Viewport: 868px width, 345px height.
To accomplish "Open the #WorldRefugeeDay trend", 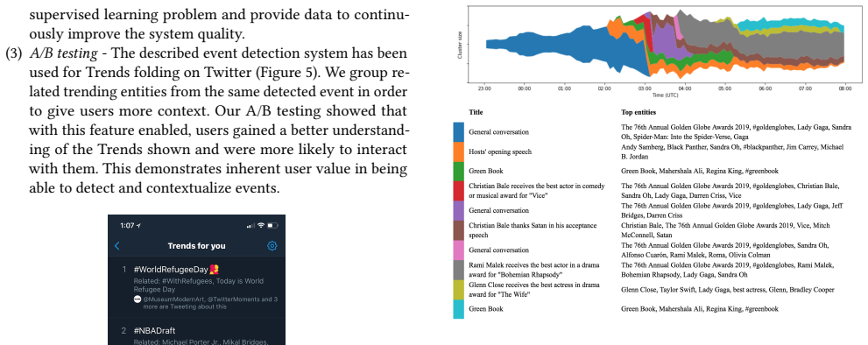I will pyautogui.click(x=196, y=287).
